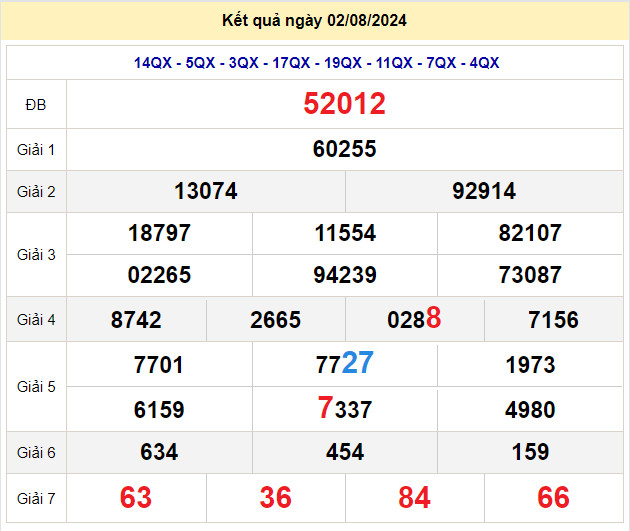Select the number 4980
The height and width of the screenshot is (531, 630).
[530, 410]
